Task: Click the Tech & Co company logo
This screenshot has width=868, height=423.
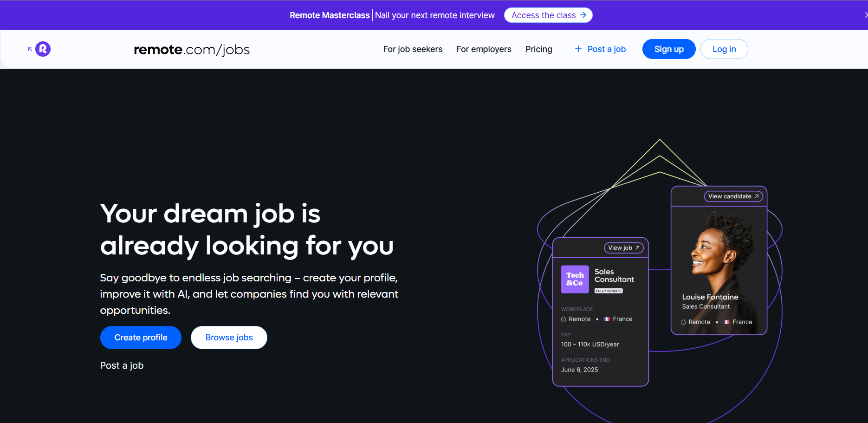Action: (x=575, y=279)
